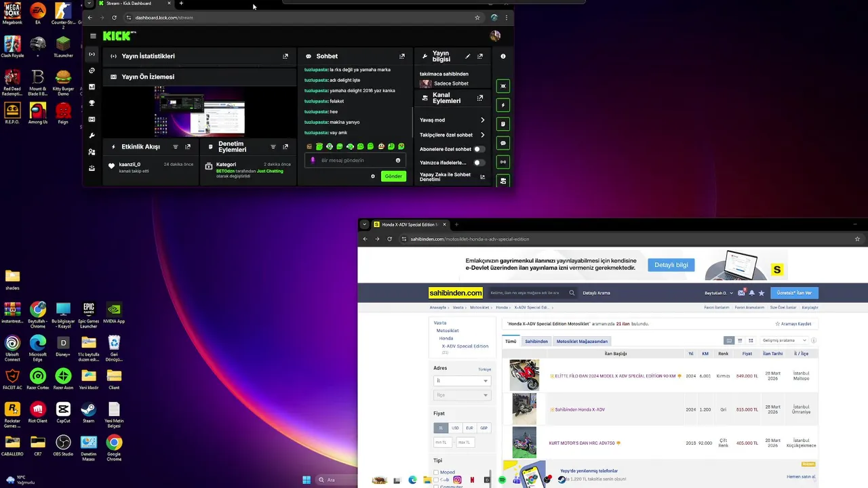Open the İlçe district dropdown
The image size is (868, 488).
[x=462, y=395]
